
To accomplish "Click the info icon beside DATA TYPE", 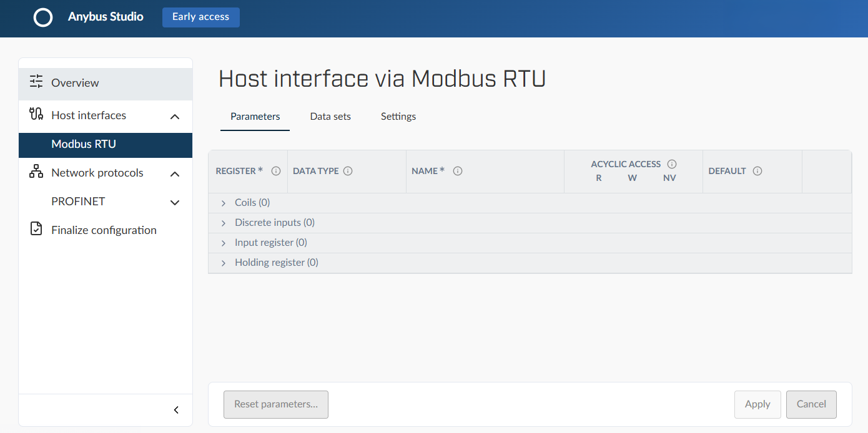I will coord(348,171).
